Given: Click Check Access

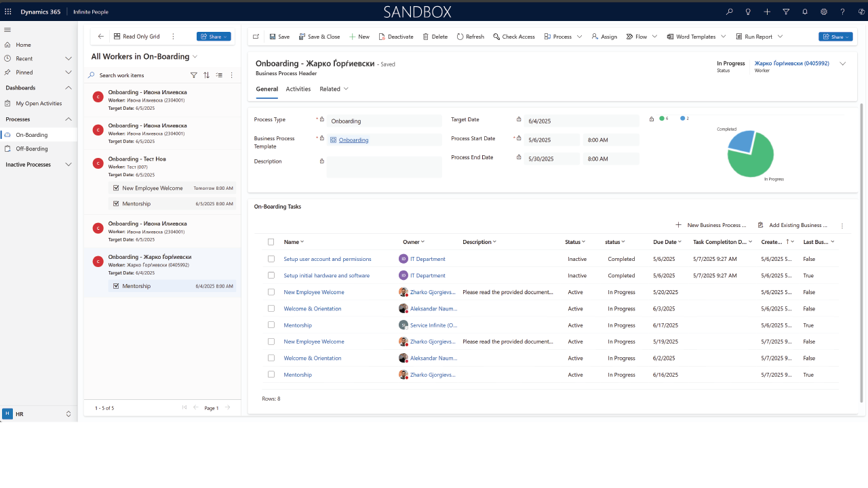Looking at the screenshot, I should click(x=514, y=37).
